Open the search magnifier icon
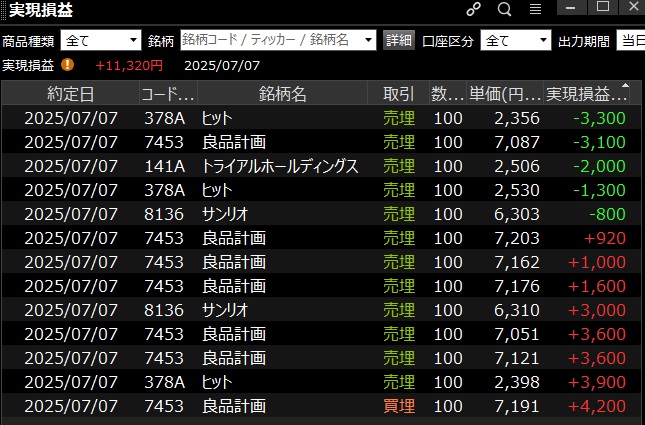This screenshot has height=425, width=645. 504,9
